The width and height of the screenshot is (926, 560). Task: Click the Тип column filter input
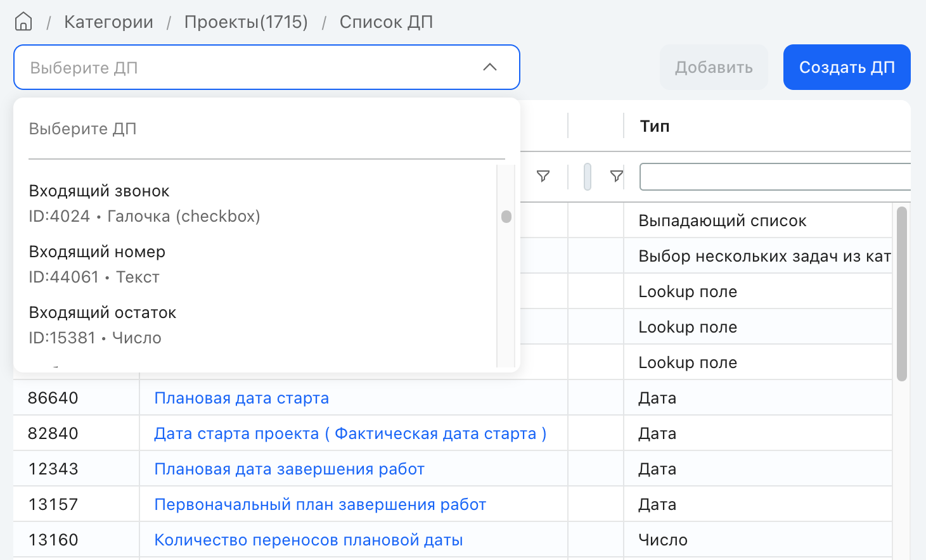(x=775, y=177)
